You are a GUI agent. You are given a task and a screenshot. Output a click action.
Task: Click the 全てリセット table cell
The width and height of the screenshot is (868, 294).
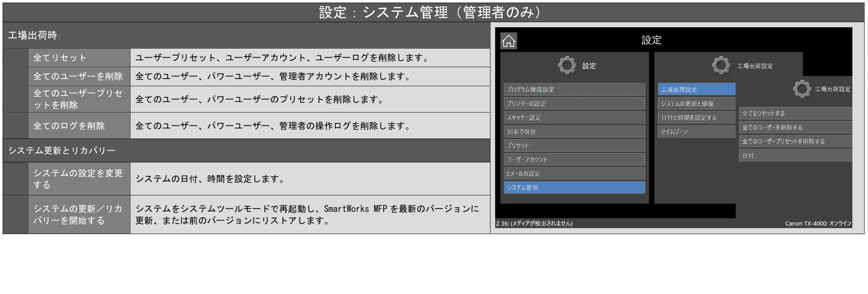tap(79, 58)
